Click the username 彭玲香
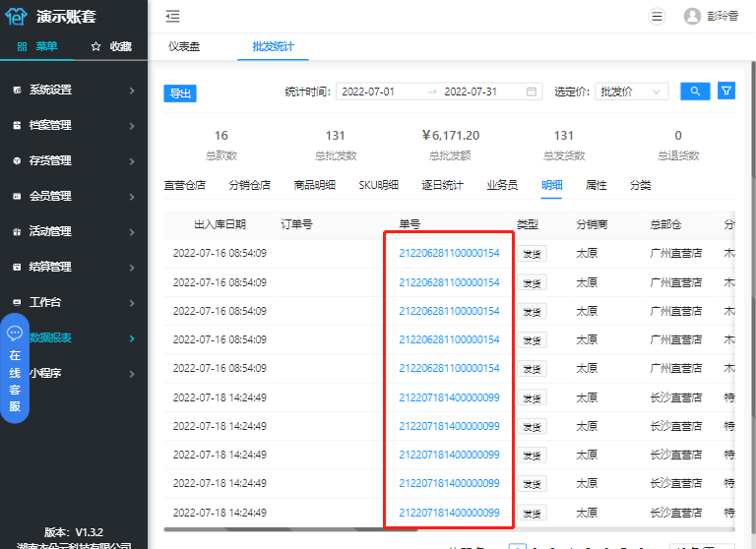The height and width of the screenshot is (549, 756). pyautogui.click(x=723, y=17)
